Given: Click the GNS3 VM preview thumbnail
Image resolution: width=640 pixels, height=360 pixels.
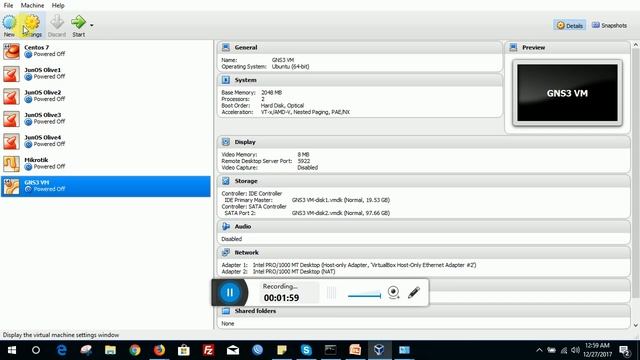Looking at the screenshot, I should (567, 93).
